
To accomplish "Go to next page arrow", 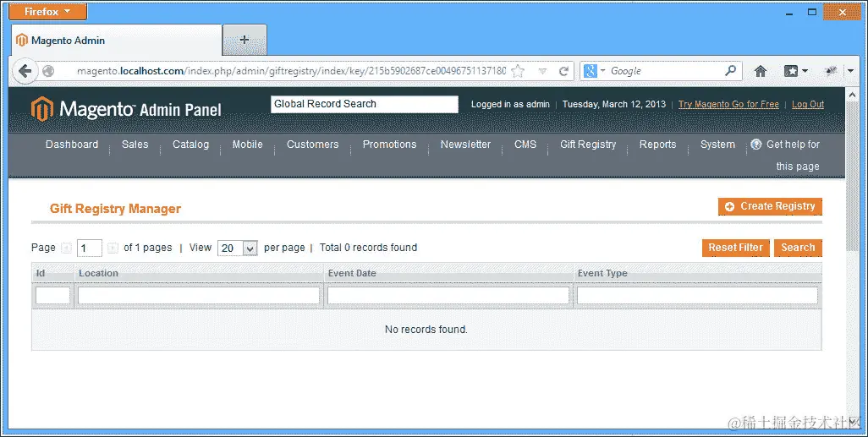I will coord(113,248).
